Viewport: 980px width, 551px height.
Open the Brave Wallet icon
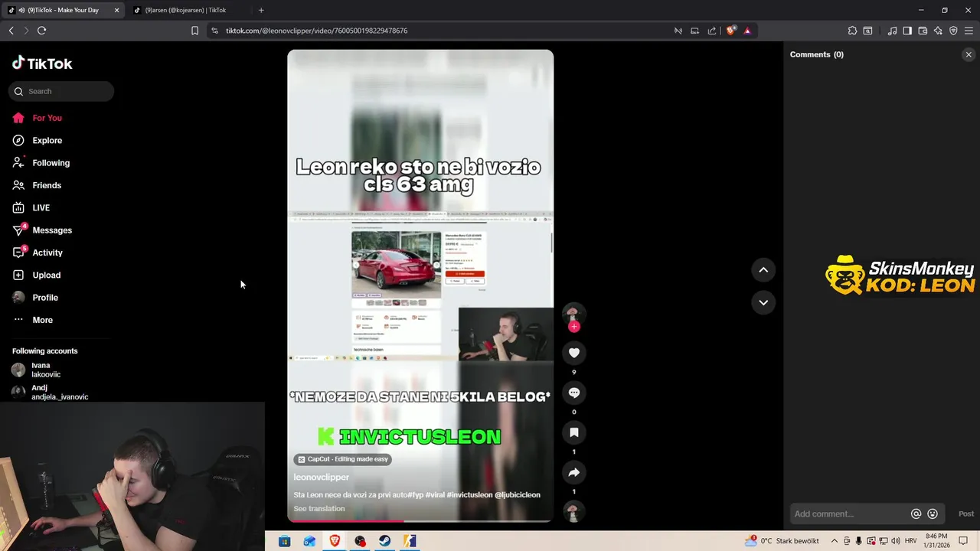coord(923,31)
